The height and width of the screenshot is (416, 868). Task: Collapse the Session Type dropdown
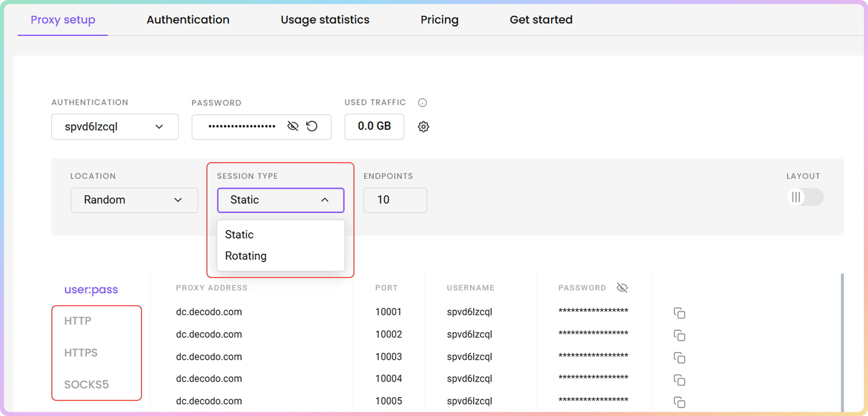[x=280, y=200]
